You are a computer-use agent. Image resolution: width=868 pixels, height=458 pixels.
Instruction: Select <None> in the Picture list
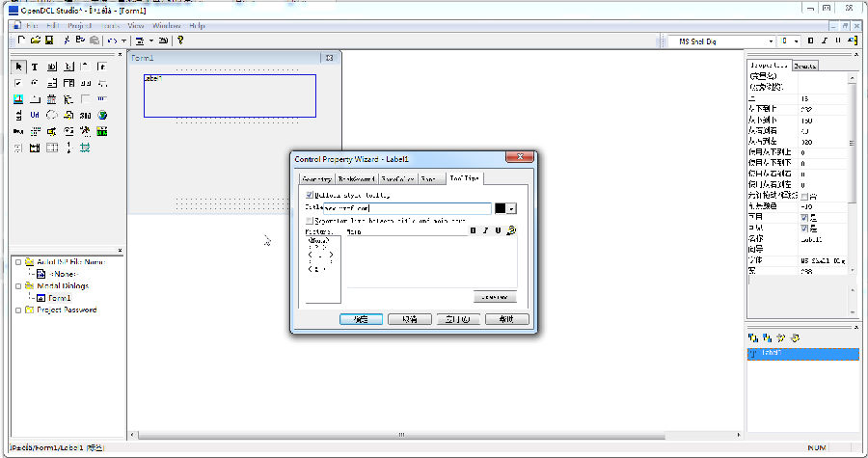[x=318, y=241]
